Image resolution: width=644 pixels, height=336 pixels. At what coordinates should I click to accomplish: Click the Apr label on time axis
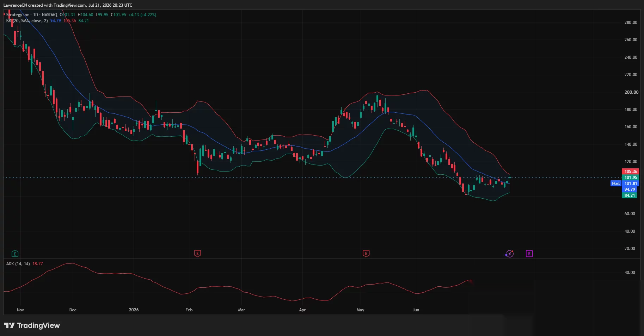coord(302,310)
